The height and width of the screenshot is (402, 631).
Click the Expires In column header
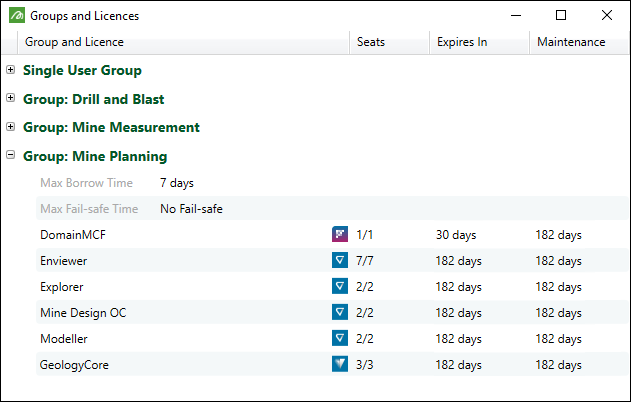pos(462,42)
